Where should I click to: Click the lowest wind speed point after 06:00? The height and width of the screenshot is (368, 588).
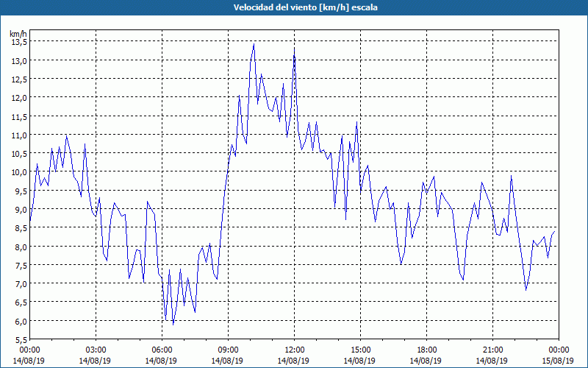[x=173, y=324]
